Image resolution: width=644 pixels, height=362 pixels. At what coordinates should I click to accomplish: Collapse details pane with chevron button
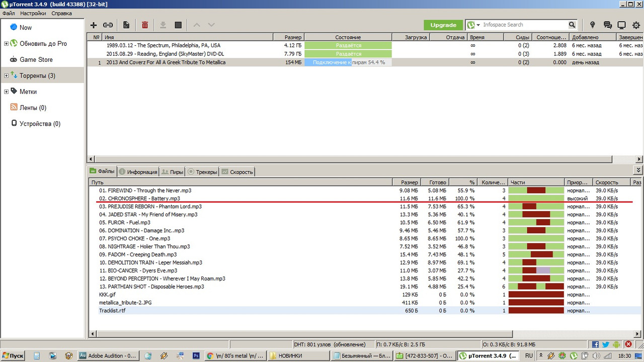pyautogui.click(x=638, y=171)
